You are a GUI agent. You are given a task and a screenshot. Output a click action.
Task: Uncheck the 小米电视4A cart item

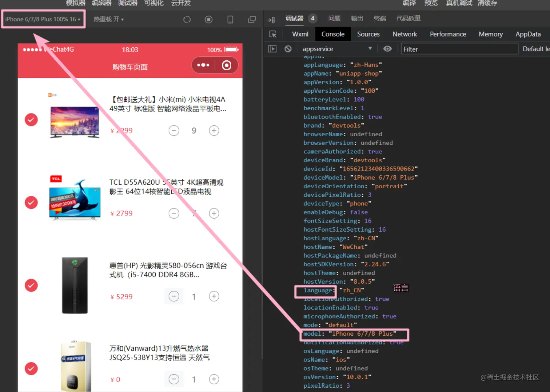(31, 120)
